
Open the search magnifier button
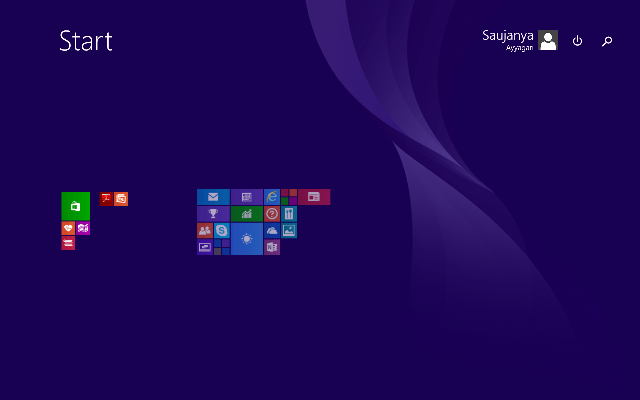[x=607, y=41]
